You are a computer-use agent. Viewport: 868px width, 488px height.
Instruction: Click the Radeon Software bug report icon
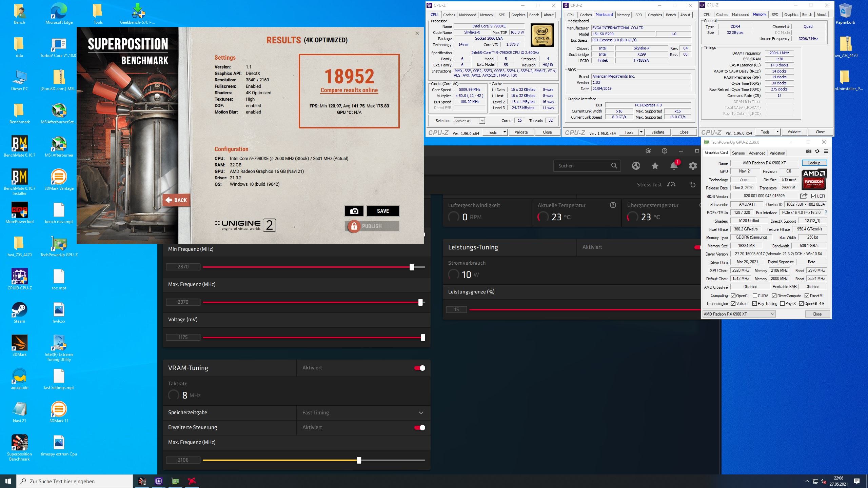pos(648,151)
